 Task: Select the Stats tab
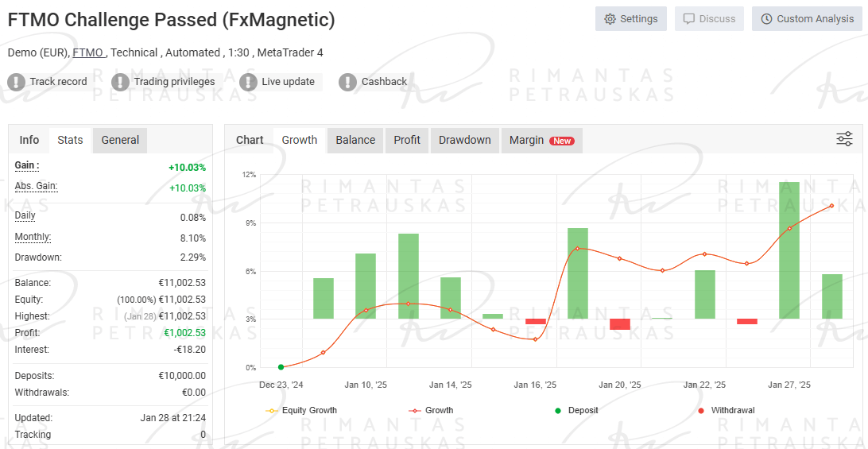pos(70,140)
